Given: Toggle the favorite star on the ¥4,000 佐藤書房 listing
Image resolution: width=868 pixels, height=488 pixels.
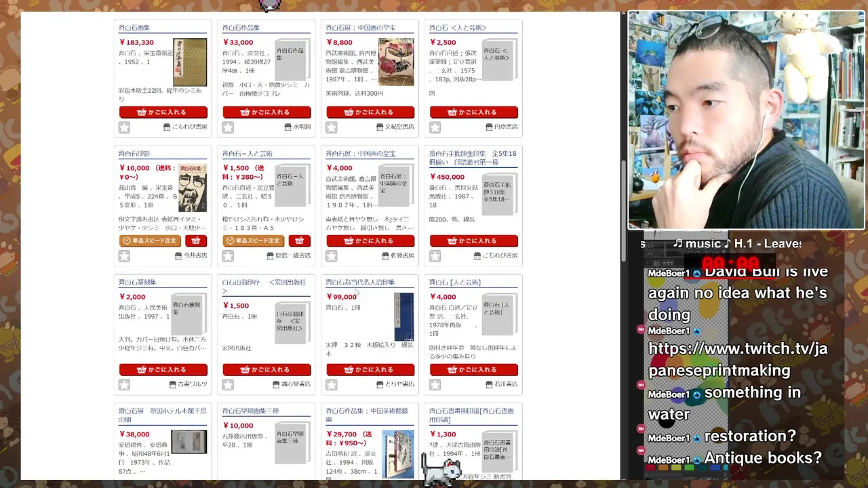Looking at the screenshot, I should pyautogui.click(x=332, y=256).
